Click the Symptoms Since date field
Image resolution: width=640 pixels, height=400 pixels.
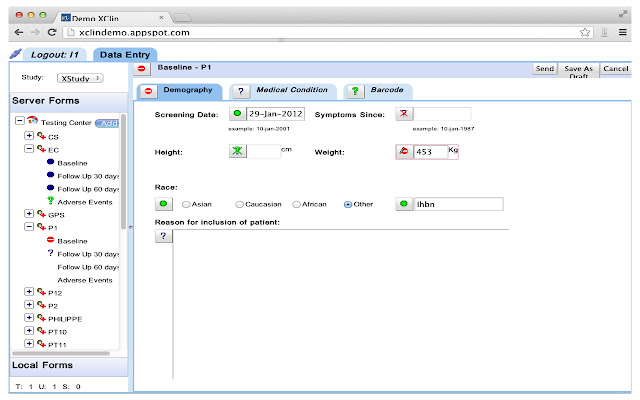coord(442,113)
